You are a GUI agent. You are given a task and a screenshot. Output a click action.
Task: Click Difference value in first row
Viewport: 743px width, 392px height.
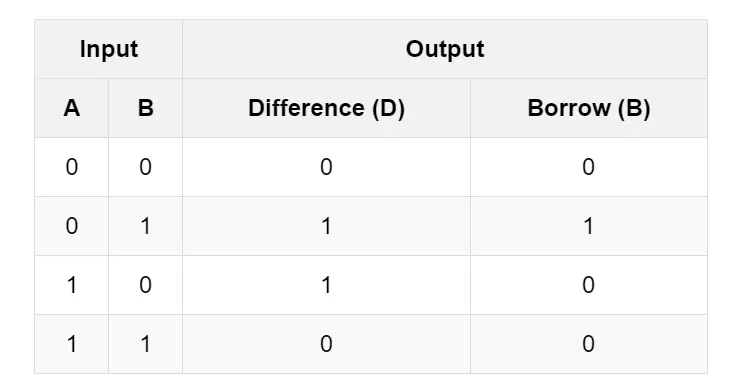[x=326, y=167]
